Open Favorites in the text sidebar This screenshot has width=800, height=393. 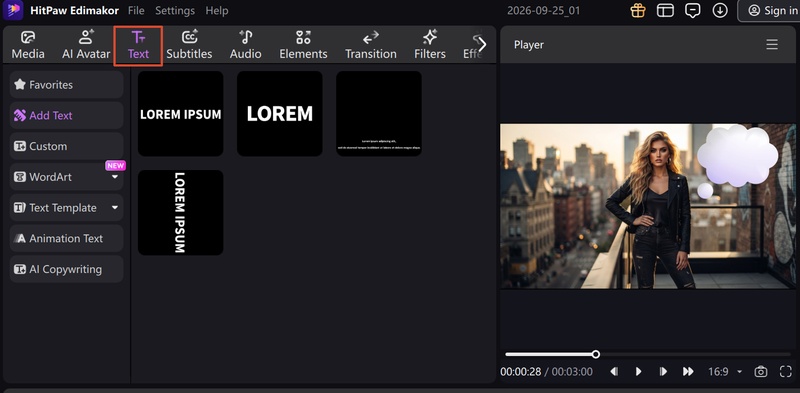[66, 85]
